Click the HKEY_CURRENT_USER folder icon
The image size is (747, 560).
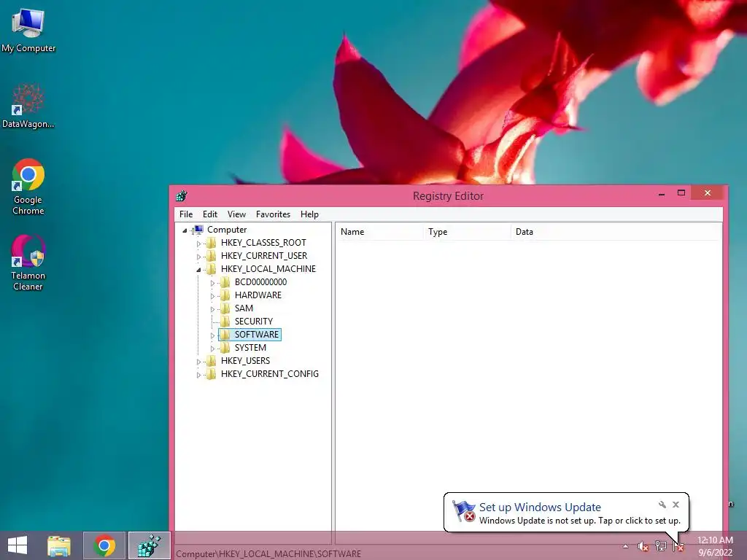[211, 256]
